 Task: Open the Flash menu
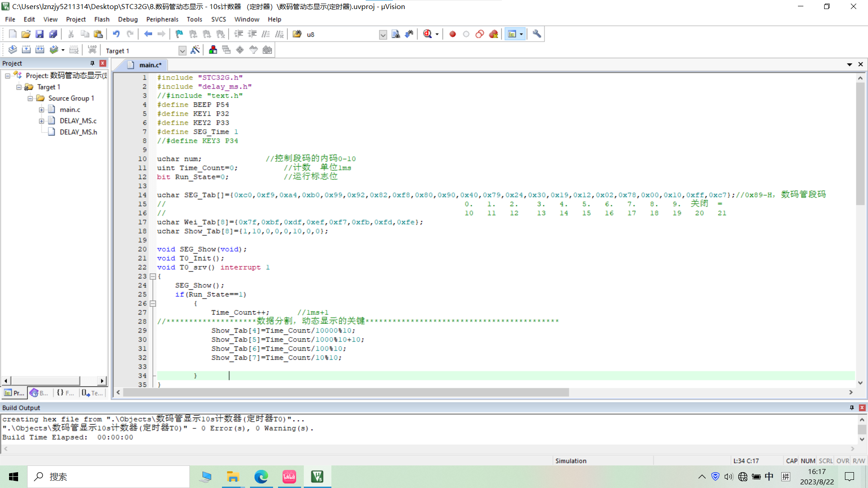(102, 19)
